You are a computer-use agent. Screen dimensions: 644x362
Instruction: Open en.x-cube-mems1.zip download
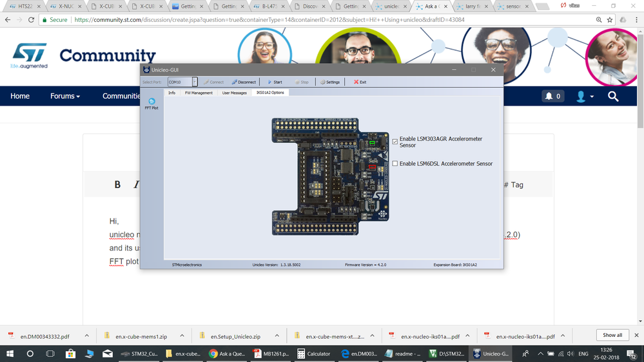pos(141,336)
